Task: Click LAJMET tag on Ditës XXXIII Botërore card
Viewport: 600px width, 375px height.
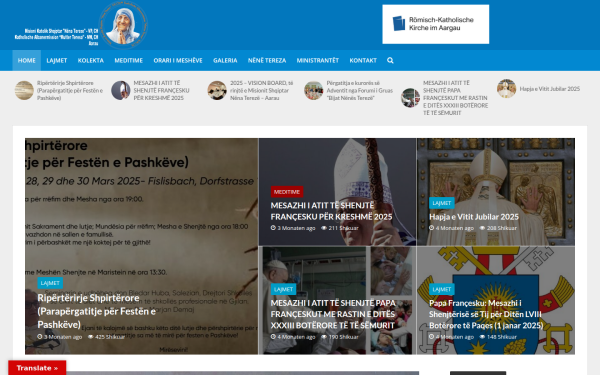Action: click(x=284, y=289)
